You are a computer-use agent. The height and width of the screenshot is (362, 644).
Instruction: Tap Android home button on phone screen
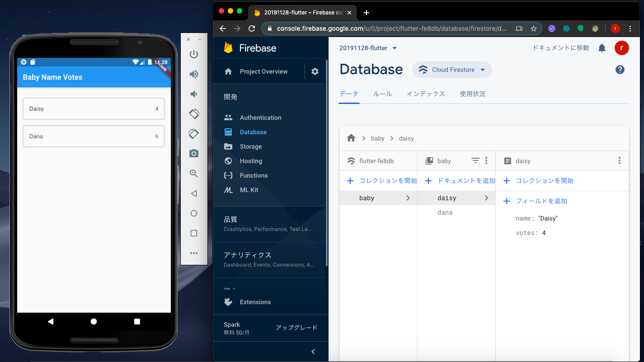[94, 321]
